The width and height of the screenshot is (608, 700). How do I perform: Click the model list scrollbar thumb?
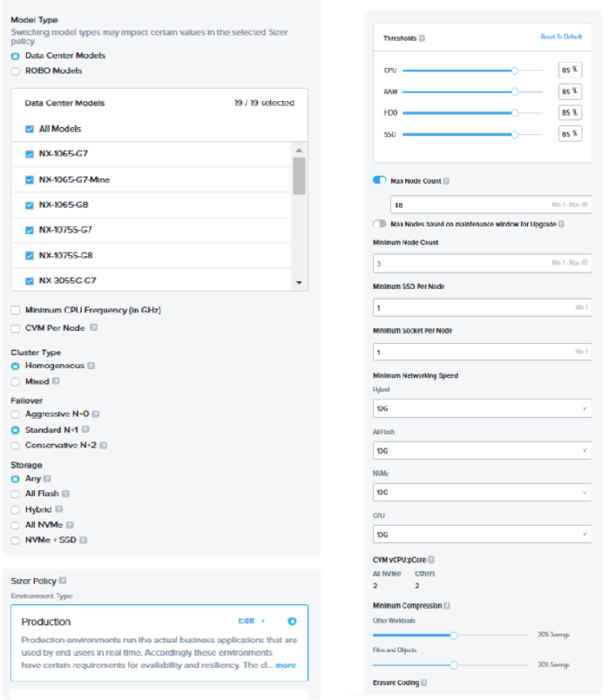tap(299, 176)
